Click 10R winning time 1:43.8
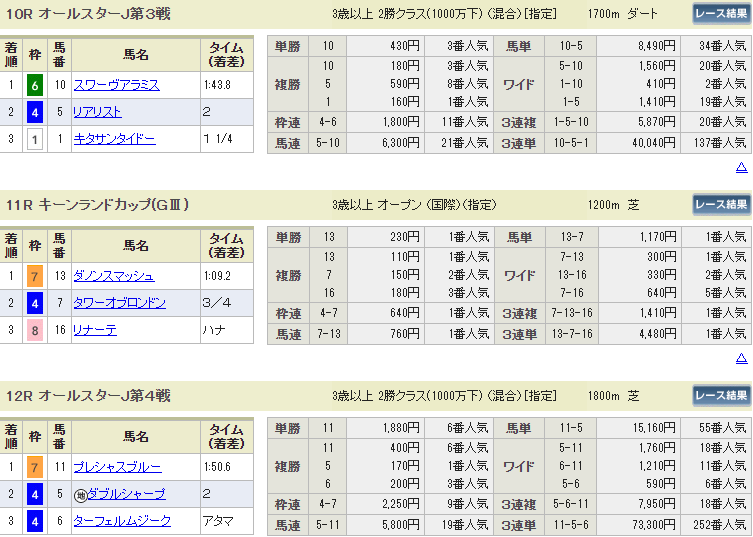 coord(218,85)
